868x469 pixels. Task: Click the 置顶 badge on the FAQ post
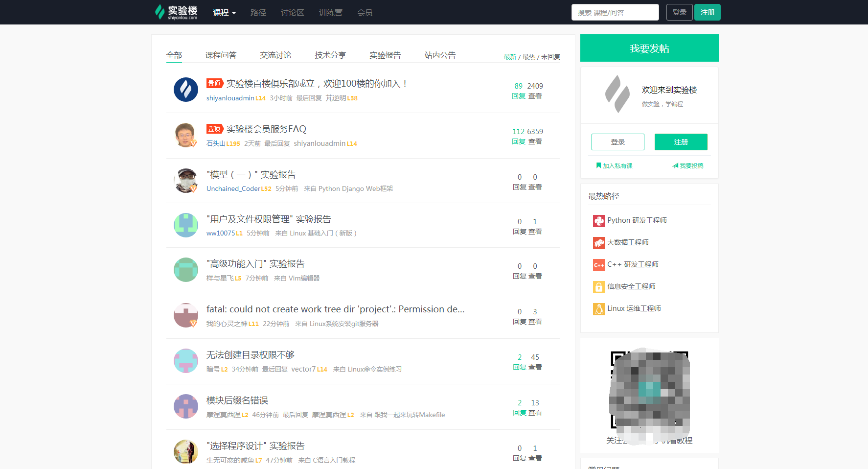[x=215, y=129]
